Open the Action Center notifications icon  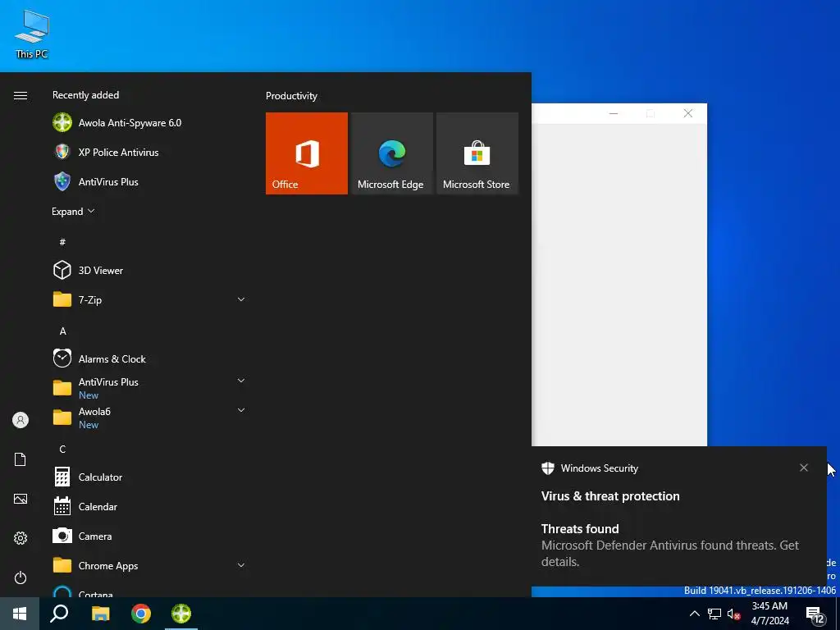click(815, 614)
